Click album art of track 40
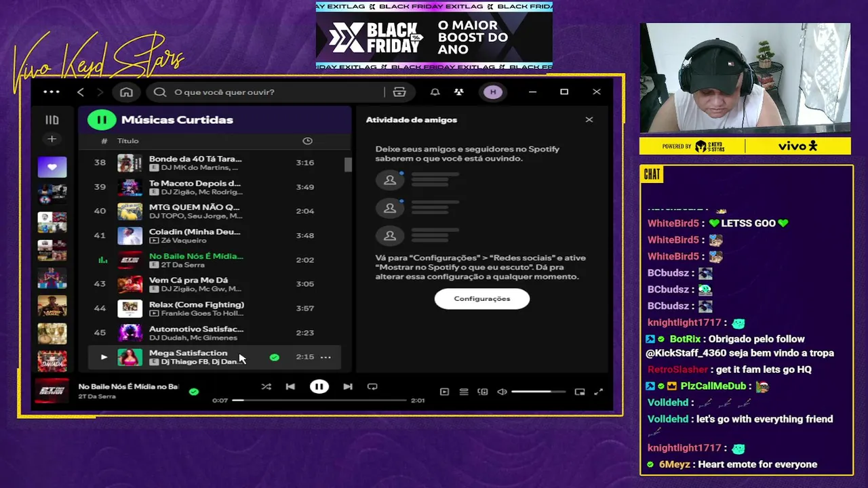The width and height of the screenshot is (868, 488). (x=130, y=211)
